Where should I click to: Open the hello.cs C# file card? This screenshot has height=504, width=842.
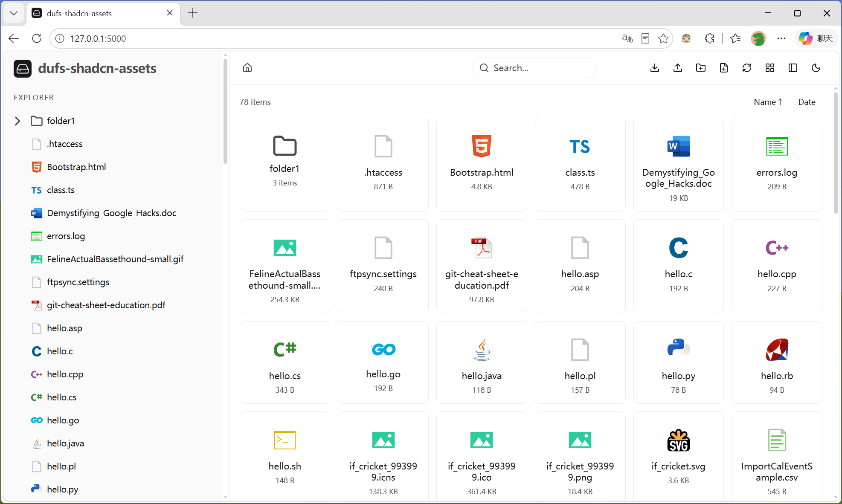(x=285, y=362)
